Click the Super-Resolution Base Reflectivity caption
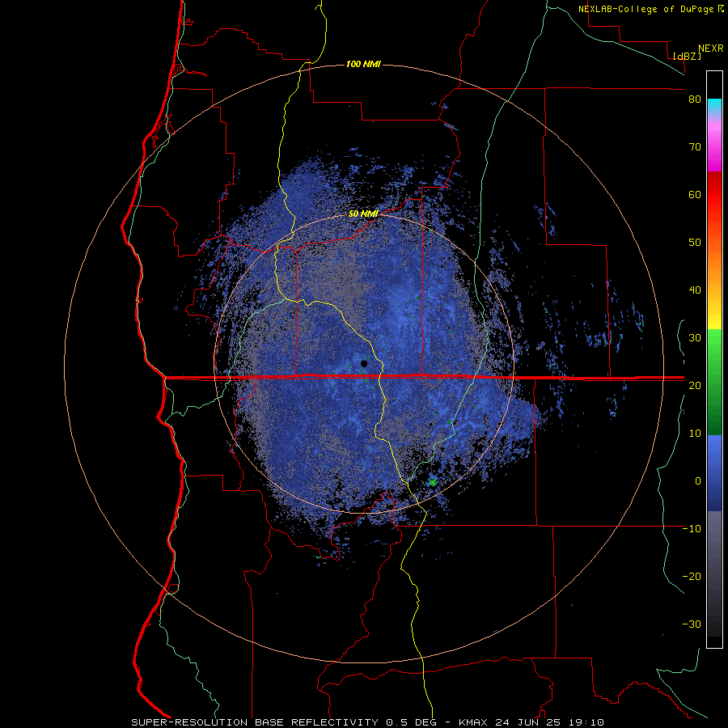 coord(367,722)
